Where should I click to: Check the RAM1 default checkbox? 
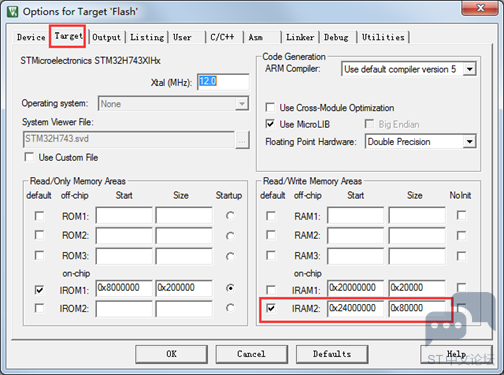(271, 216)
